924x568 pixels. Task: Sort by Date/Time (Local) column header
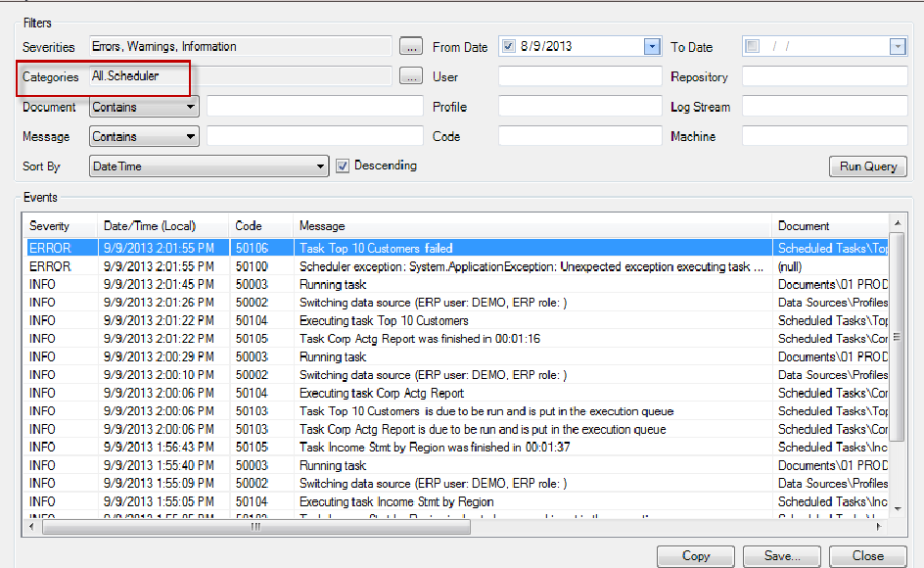pos(162,226)
